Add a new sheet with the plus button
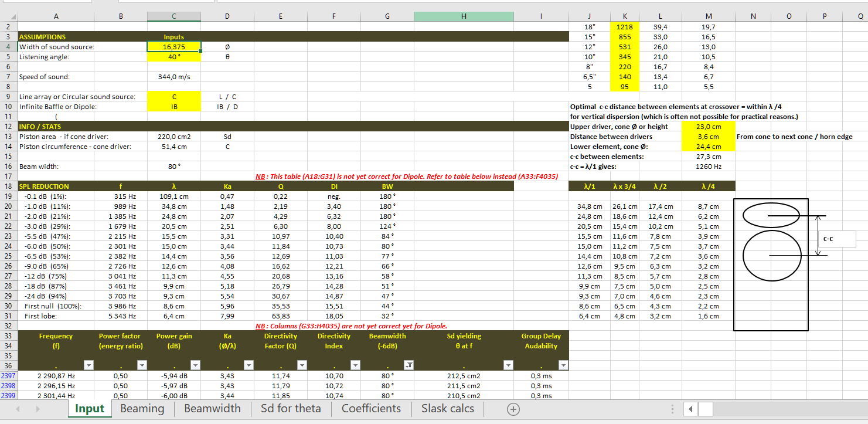This screenshot has height=424, width=868. click(513, 409)
